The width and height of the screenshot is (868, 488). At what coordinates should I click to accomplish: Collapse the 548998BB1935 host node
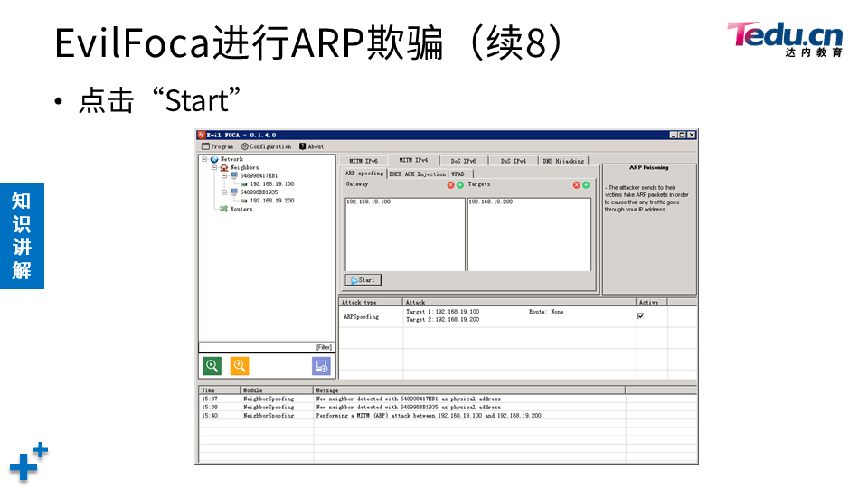(x=224, y=192)
